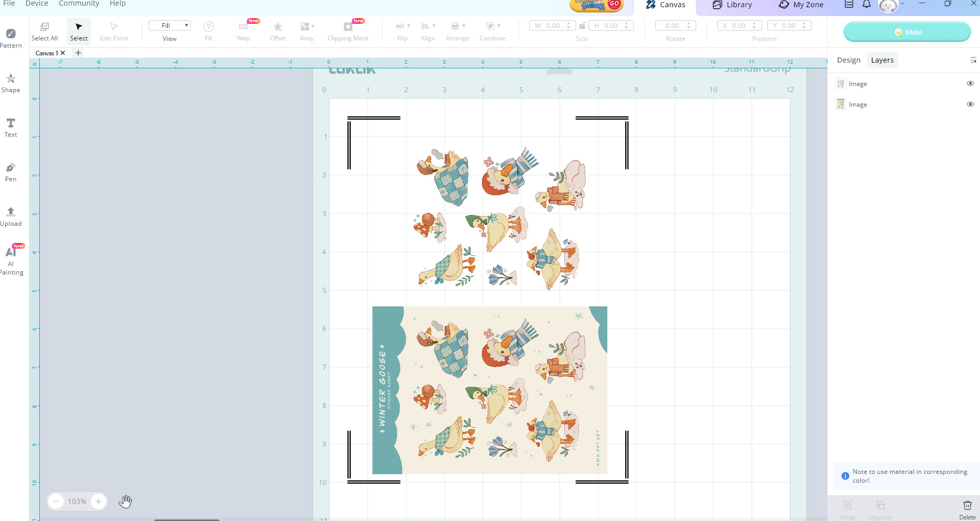
Task: Click the Make button
Action: (x=906, y=32)
